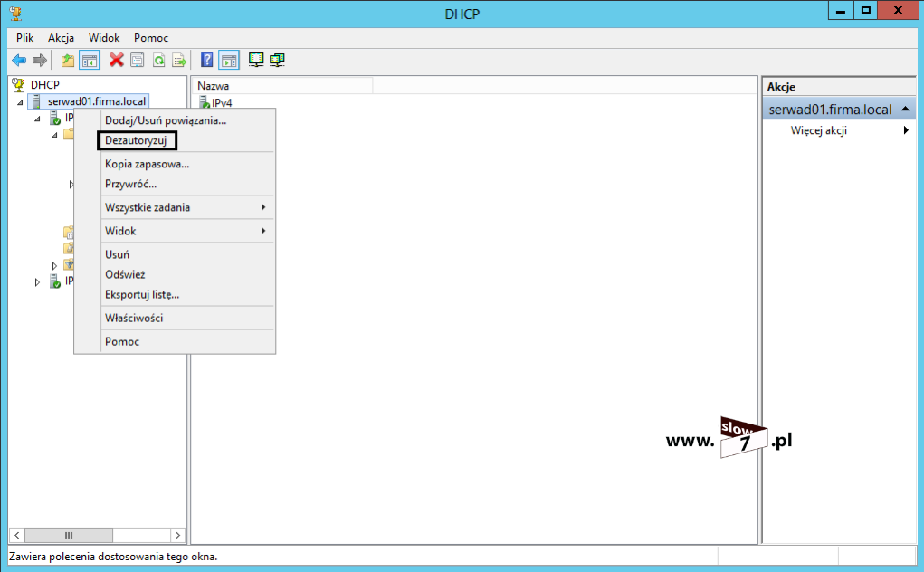Open Więcej akcji in the Akcje pane

pyautogui.click(x=818, y=130)
